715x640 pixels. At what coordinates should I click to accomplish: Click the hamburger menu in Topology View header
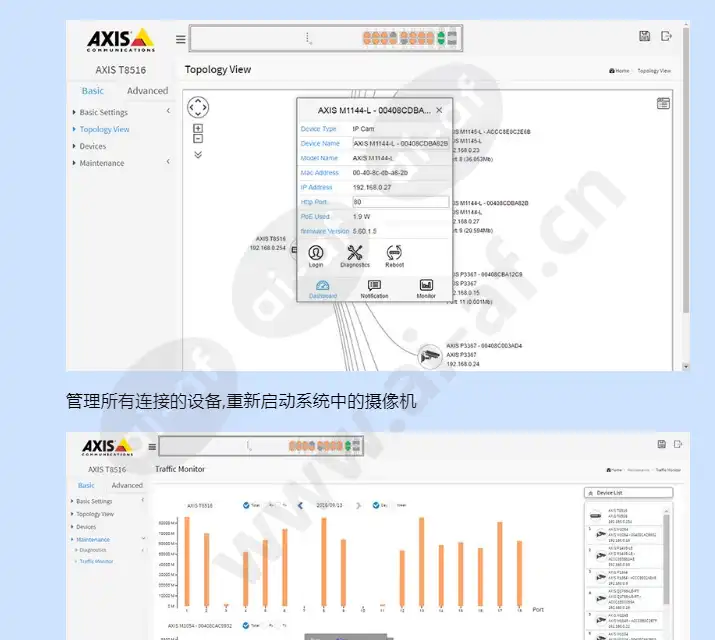[x=181, y=40]
